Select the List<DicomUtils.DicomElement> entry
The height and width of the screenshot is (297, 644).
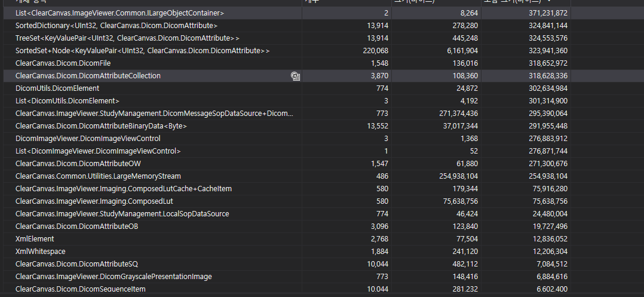(x=68, y=101)
